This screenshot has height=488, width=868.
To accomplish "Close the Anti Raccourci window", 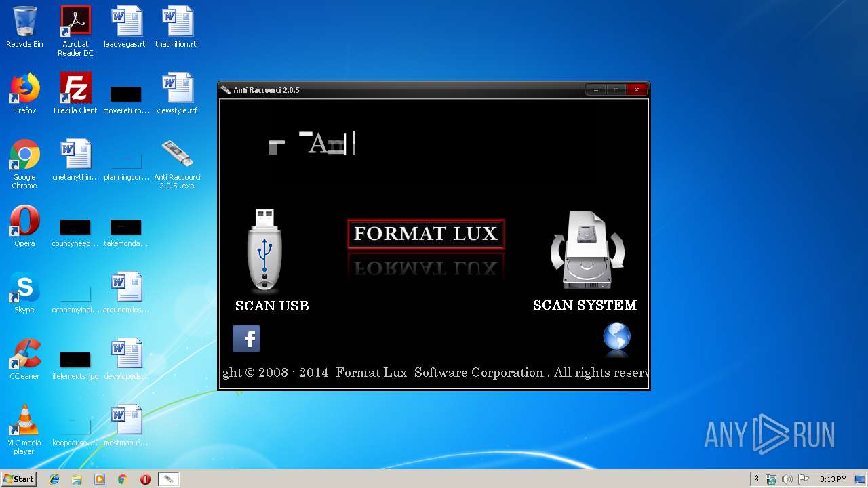I will pos(637,89).
